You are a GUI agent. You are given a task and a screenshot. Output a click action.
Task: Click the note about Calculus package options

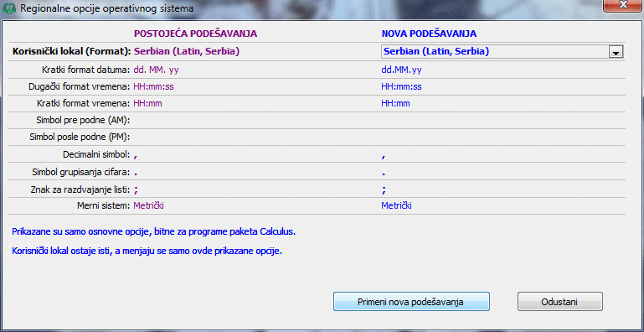click(x=153, y=231)
